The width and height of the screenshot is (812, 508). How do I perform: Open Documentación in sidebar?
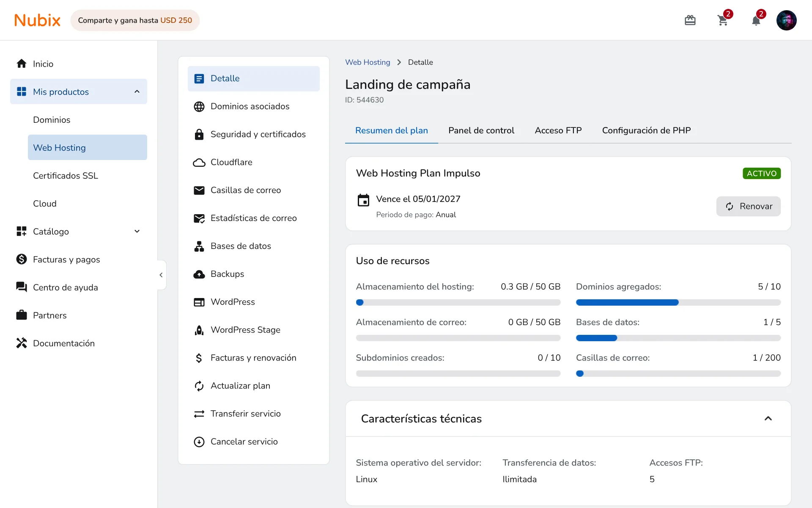click(x=79, y=343)
